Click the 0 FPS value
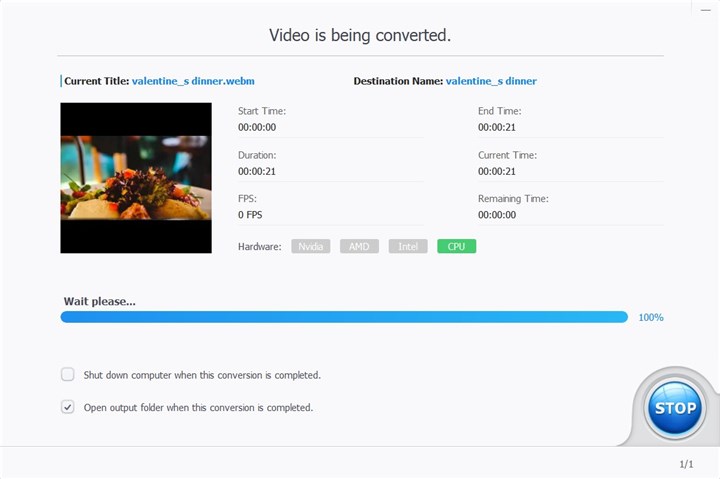Image resolution: width=720 pixels, height=479 pixels. point(250,214)
